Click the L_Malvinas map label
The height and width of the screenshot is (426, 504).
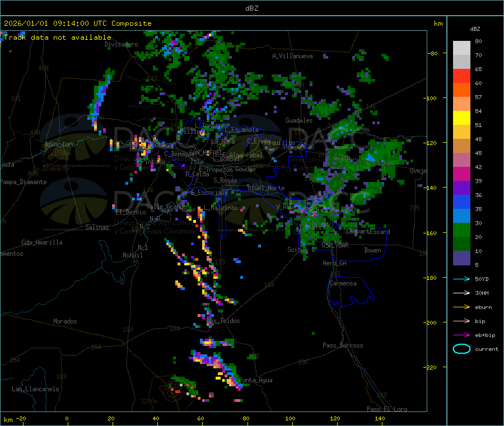(221, 208)
